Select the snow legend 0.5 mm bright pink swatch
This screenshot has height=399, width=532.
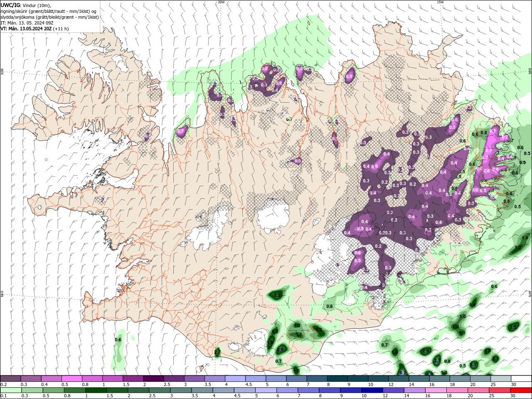pyautogui.click(x=71, y=379)
